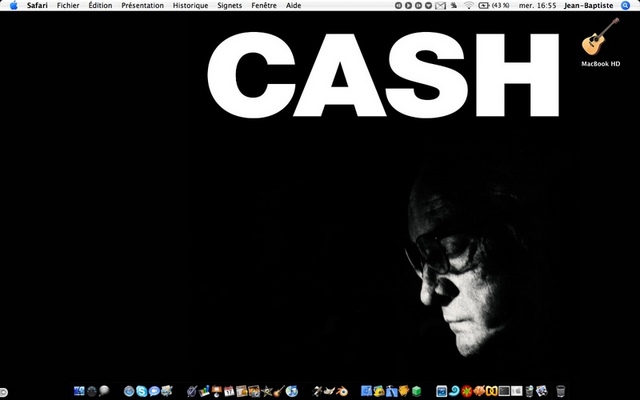This screenshot has width=640, height=400.
Task: Open the Fichier menu
Action: [68, 5]
